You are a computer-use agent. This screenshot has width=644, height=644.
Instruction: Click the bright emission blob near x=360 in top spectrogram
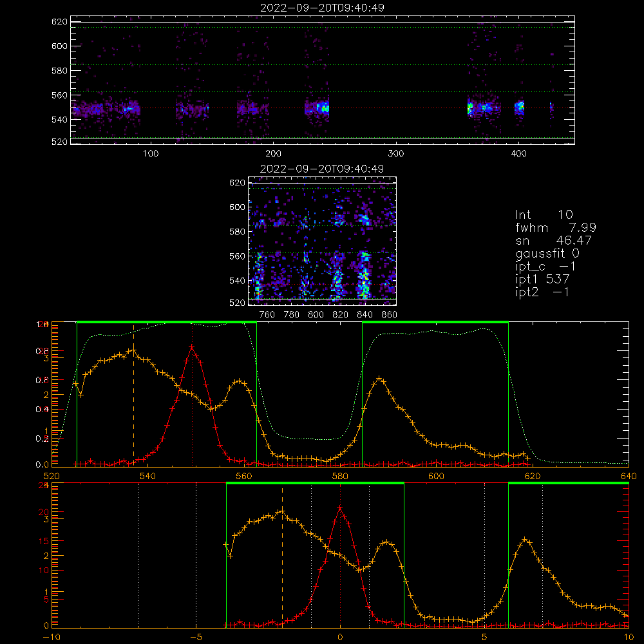[470, 108]
